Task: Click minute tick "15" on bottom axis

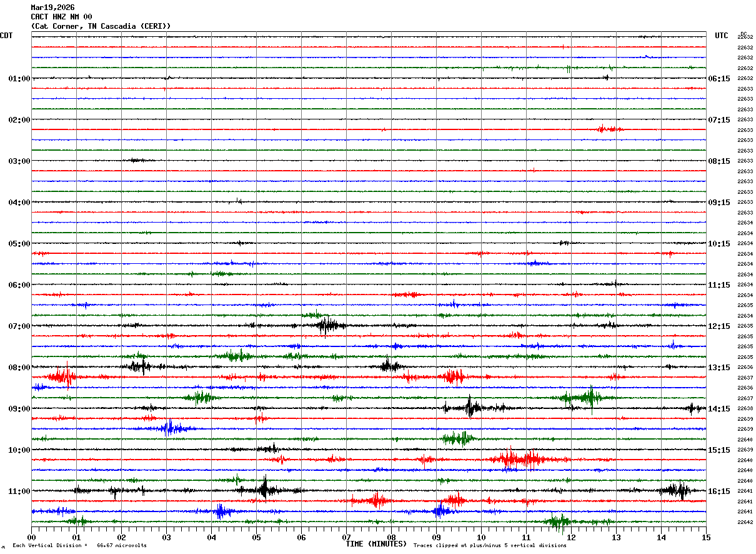Action: point(706,537)
